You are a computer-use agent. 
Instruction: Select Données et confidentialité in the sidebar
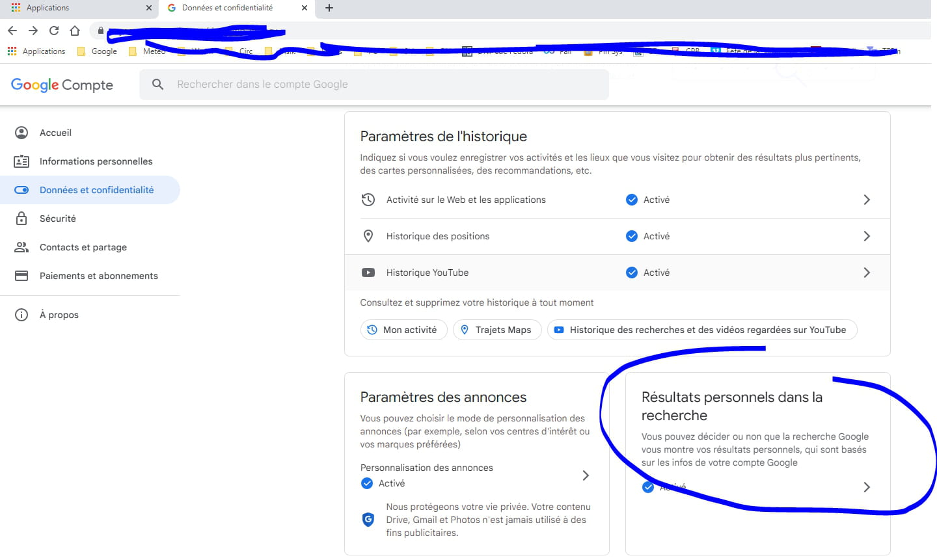90,190
